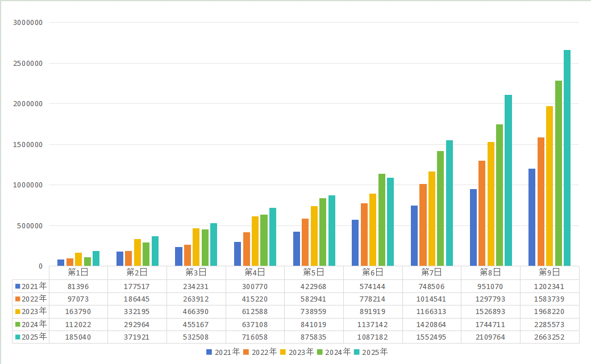Click the table cell showing 2109764

490,337
